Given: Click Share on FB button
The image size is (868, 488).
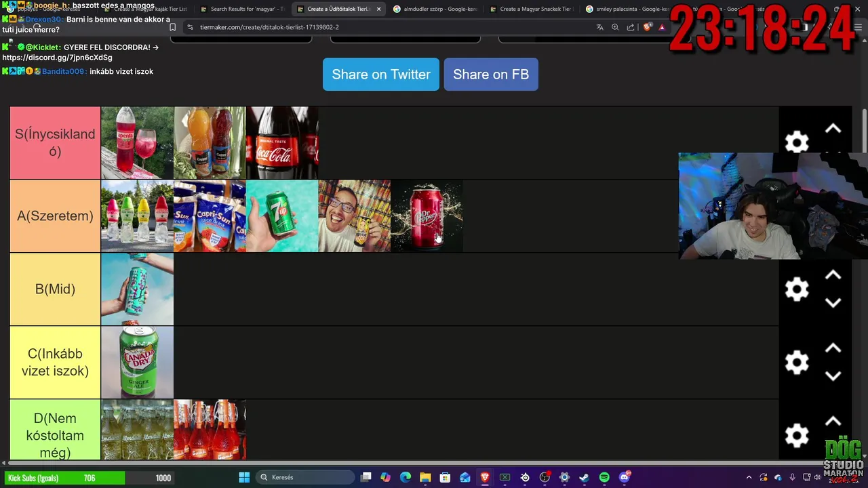Looking at the screenshot, I should tap(491, 75).
